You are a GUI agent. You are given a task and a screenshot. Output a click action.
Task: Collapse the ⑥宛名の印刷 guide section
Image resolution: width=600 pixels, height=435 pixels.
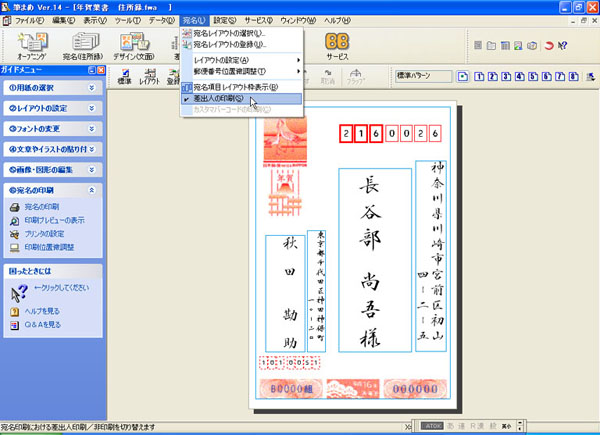tap(91, 189)
